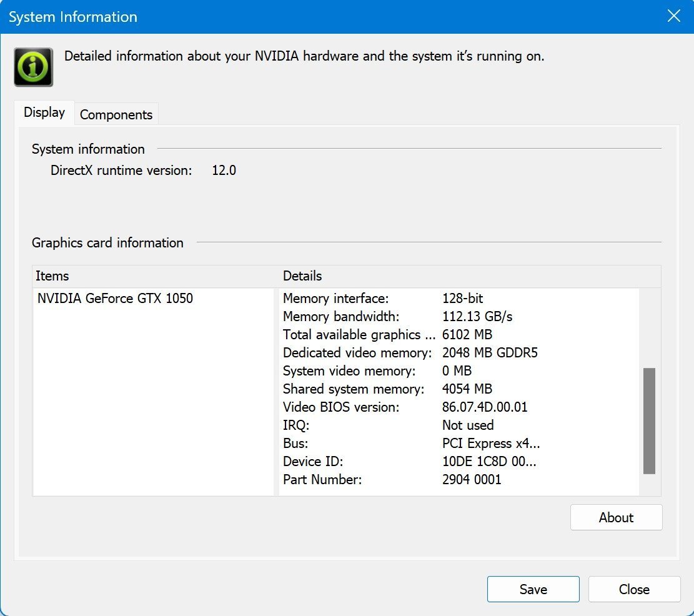Image resolution: width=694 pixels, height=616 pixels.
Task: Select the Total available graphics row
Action: (459, 335)
